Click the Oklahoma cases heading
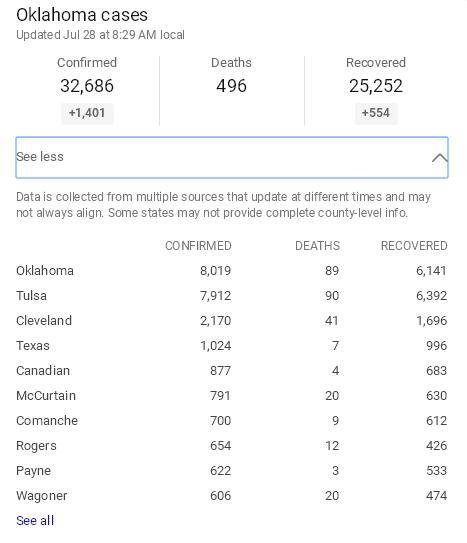 [x=82, y=15]
